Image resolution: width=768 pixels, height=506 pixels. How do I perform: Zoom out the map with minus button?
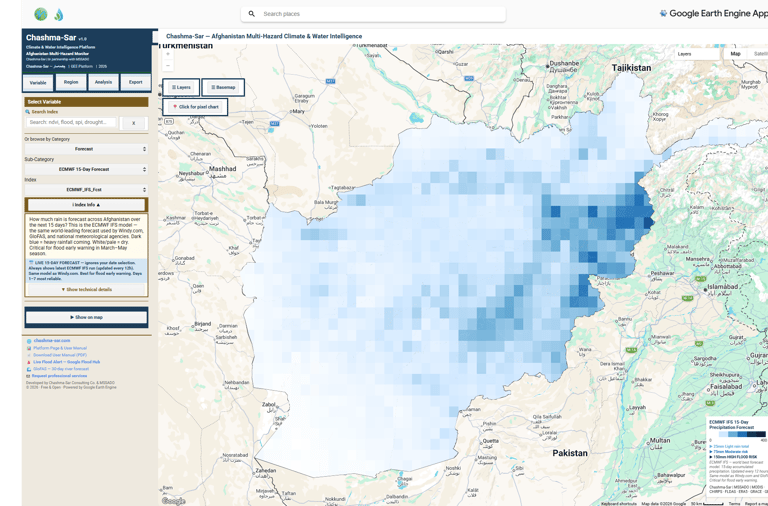point(168,65)
